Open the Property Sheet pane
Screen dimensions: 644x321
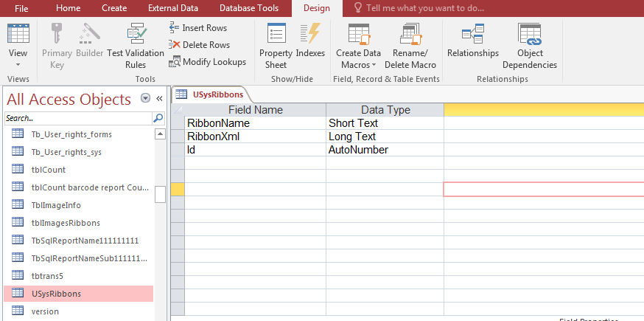(276, 46)
